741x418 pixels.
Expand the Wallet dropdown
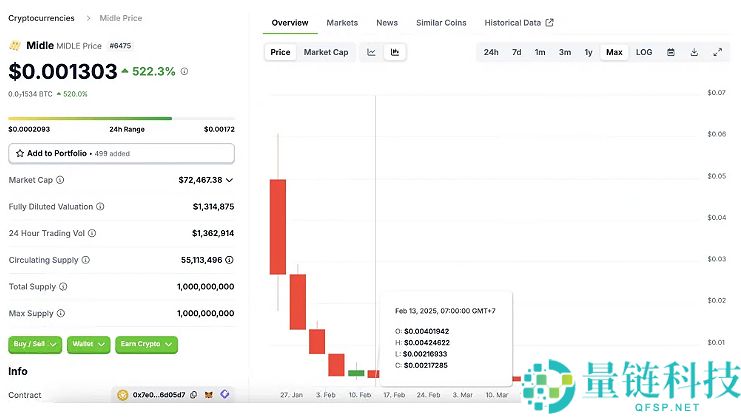click(88, 344)
